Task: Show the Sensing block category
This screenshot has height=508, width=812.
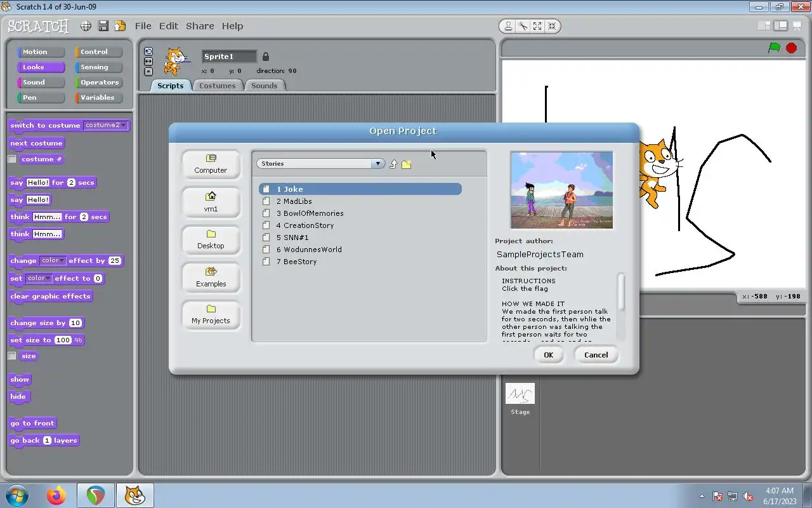Action: coord(99,67)
